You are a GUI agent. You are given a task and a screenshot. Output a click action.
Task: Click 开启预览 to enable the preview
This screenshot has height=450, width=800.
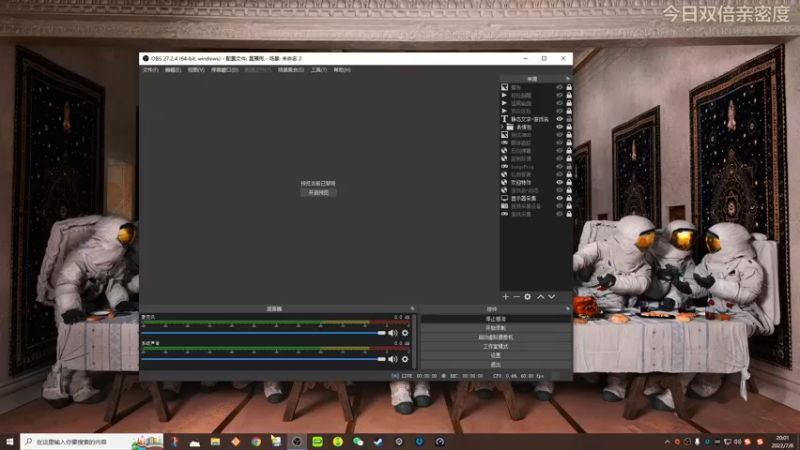point(318,193)
